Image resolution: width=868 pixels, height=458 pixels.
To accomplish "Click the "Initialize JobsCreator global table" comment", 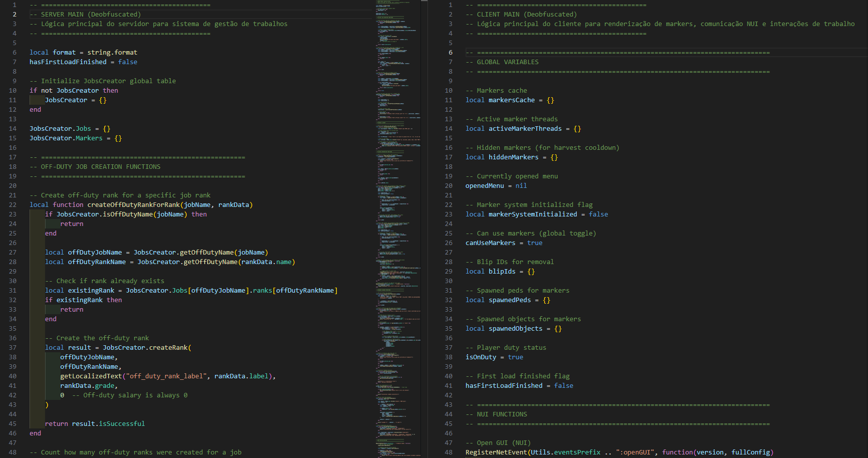I will click(x=103, y=81).
